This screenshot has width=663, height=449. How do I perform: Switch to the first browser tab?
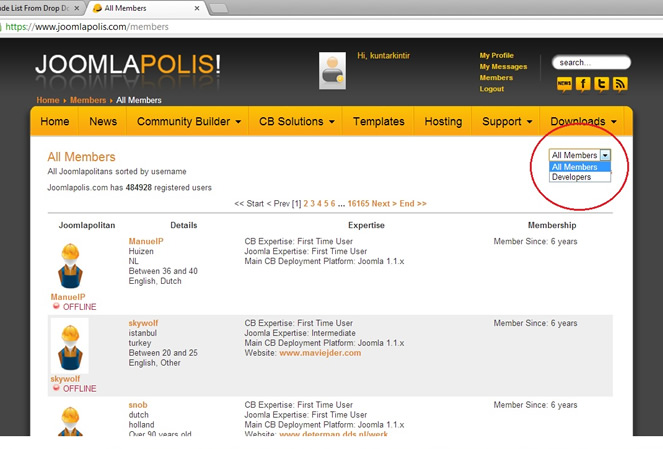(40, 8)
